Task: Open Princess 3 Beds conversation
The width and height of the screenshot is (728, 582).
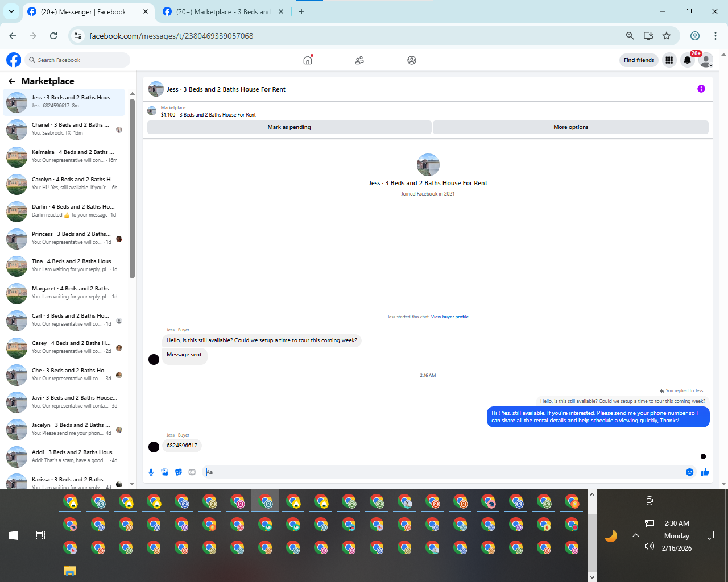Action: [64, 238]
